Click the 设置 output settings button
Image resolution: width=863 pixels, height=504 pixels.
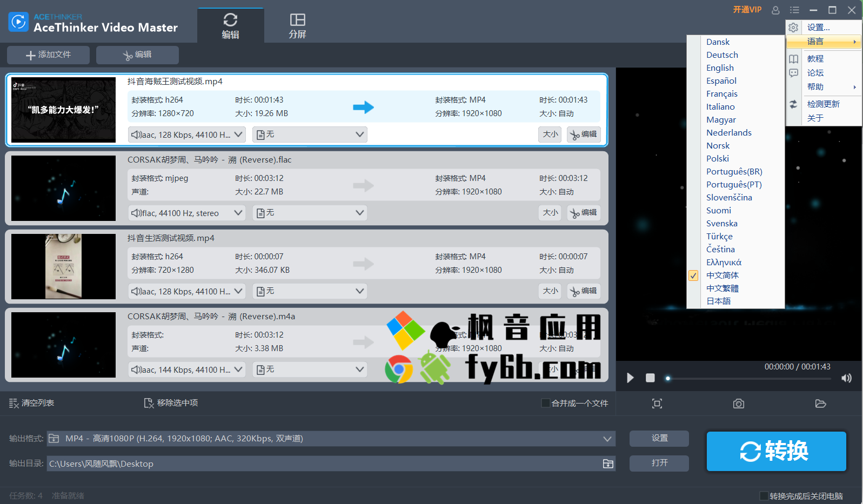[x=659, y=438]
